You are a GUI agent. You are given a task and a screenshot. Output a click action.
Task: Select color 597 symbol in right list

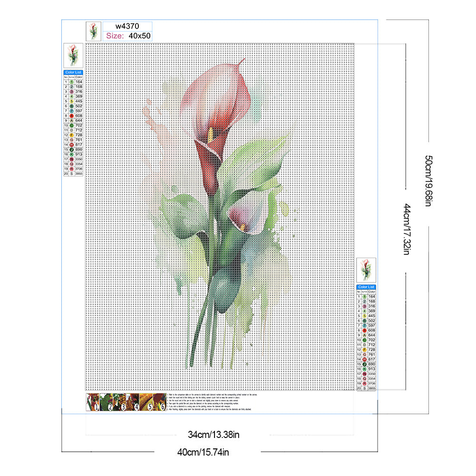coord(365,326)
